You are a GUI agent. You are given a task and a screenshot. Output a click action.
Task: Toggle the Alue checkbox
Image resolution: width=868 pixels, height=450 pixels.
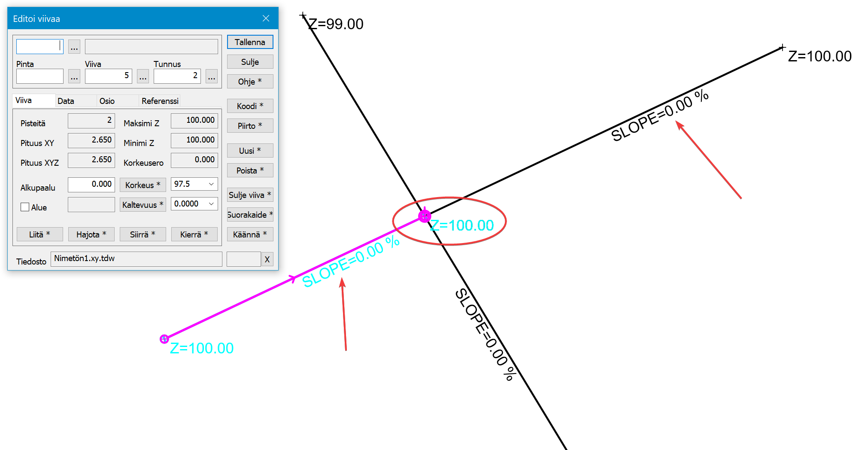[x=25, y=207]
